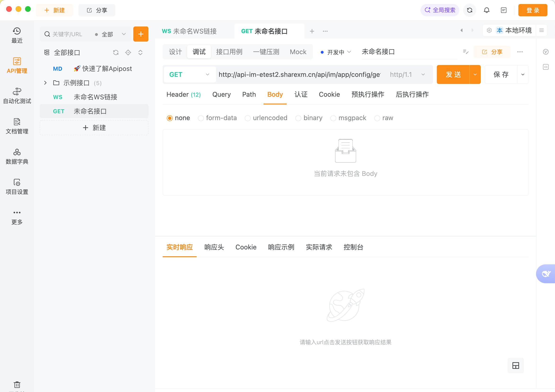This screenshot has height=392, width=555.
Task: Click the 登录 login button
Action: click(533, 10)
